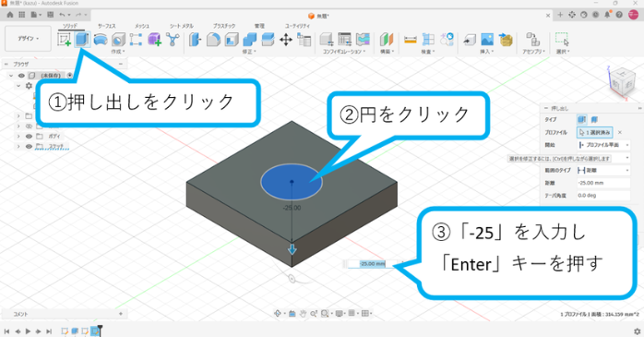Viewport: 644px width, 337px height.
Task: Switch to the プラスチック tab
Action: (224, 26)
